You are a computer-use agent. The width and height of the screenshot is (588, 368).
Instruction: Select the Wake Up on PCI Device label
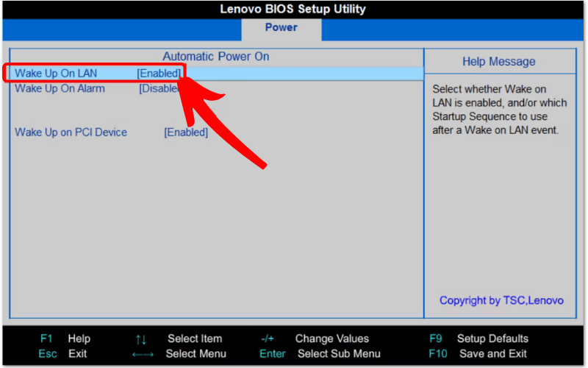point(71,132)
